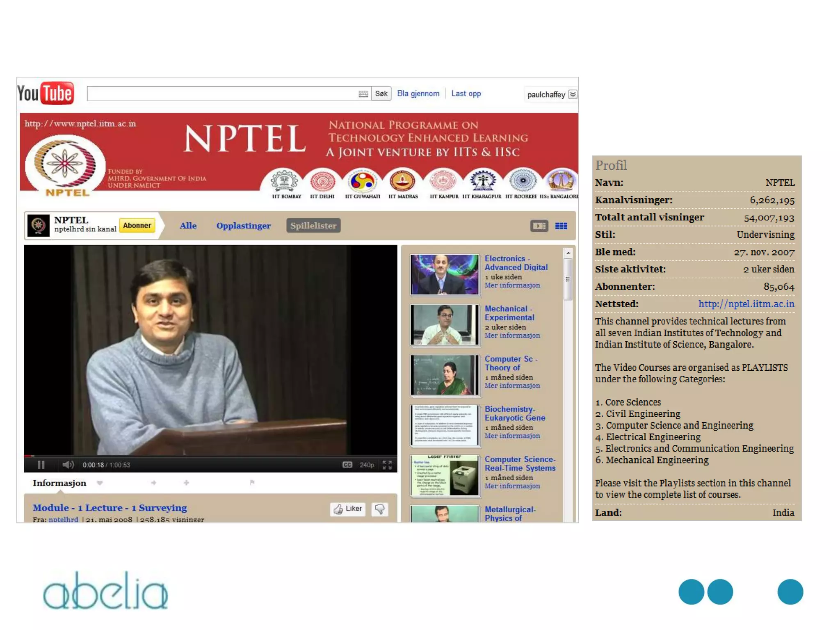Pause the playing lecture video
The height and width of the screenshot is (630, 840).
tap(41, 465)
